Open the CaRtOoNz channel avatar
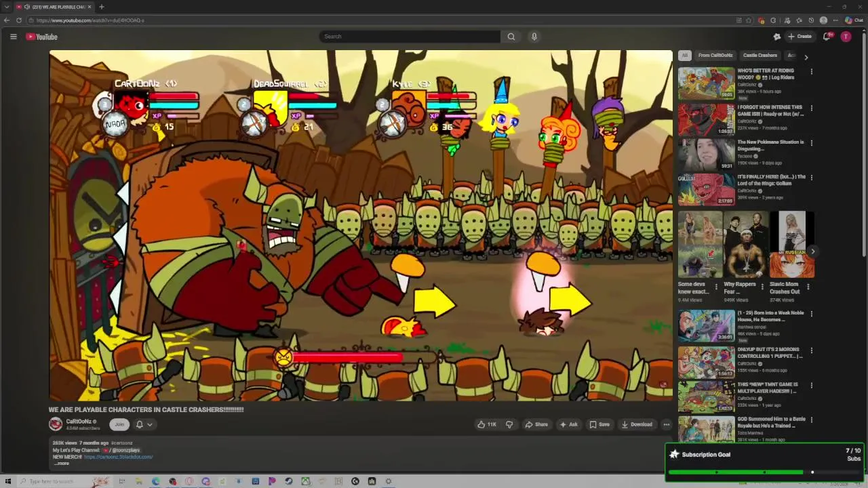Image resolution: width=868 pixels, height=488 pixels. [56, 424]
